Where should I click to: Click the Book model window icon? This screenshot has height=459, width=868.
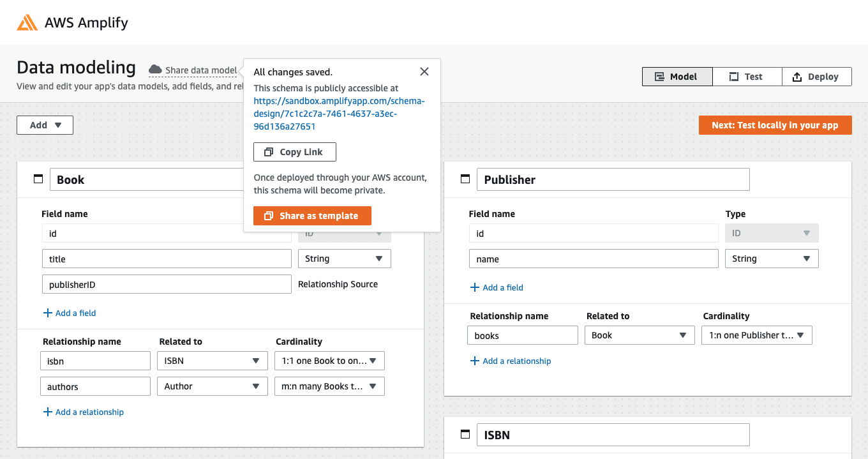click(38, 179)
